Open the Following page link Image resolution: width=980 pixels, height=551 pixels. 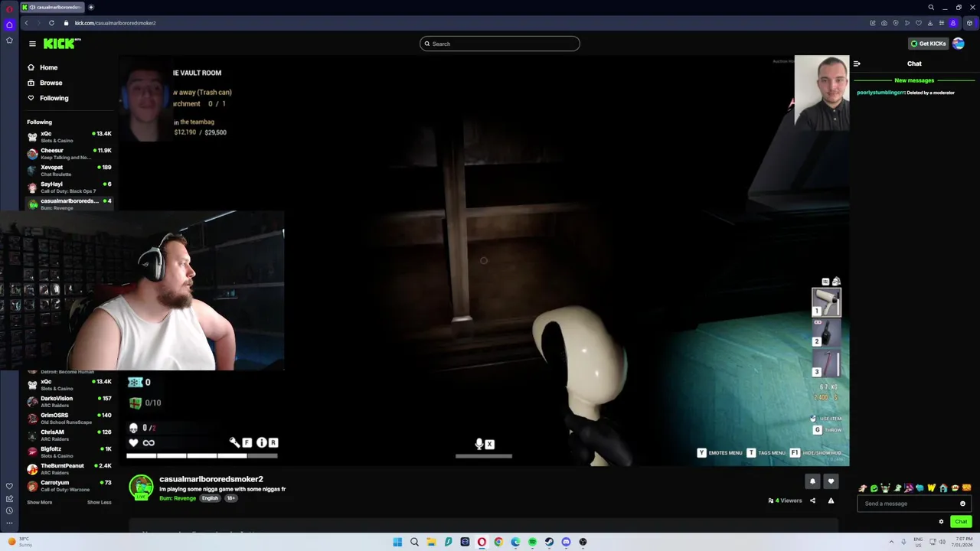pyautogui.click(x=48, y=98)
